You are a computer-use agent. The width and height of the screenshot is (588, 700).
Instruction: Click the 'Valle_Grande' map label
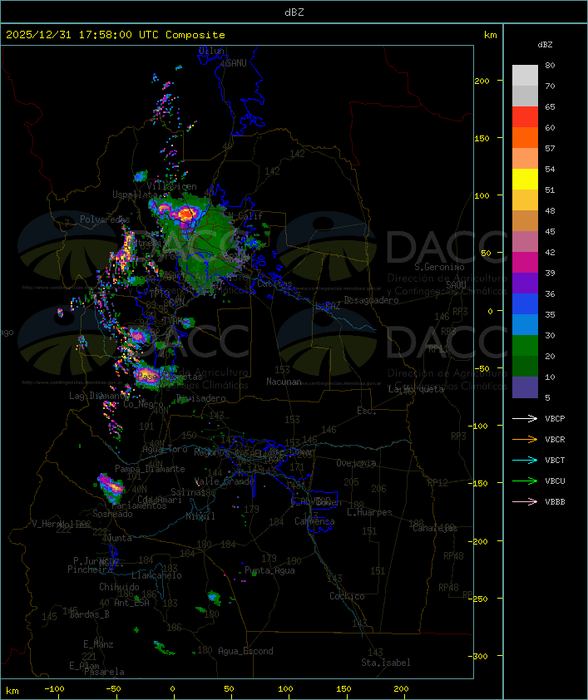[224, 481]
